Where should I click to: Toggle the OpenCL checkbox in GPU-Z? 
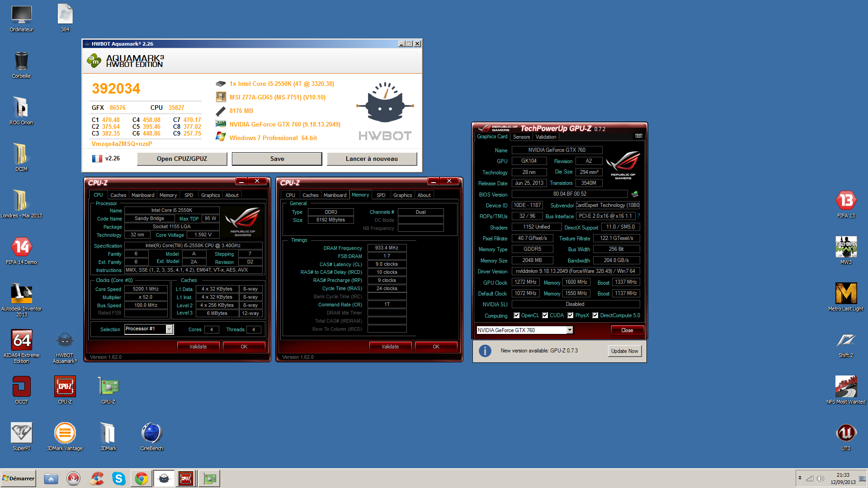tap(517, 315)
